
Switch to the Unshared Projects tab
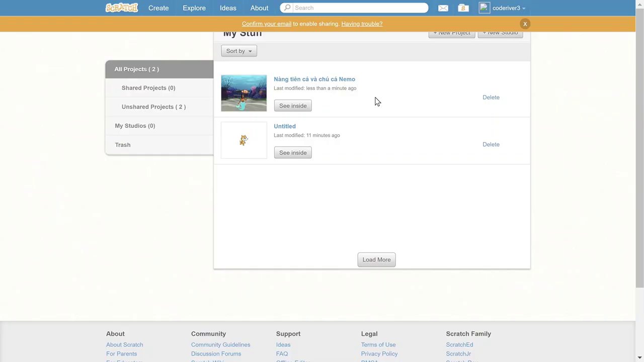pyautogui.click(x=153, y=107)
